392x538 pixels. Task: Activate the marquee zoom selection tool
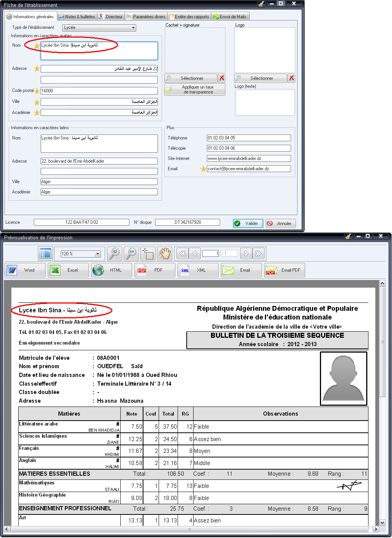pyautogui.click(x=148, y=253)
